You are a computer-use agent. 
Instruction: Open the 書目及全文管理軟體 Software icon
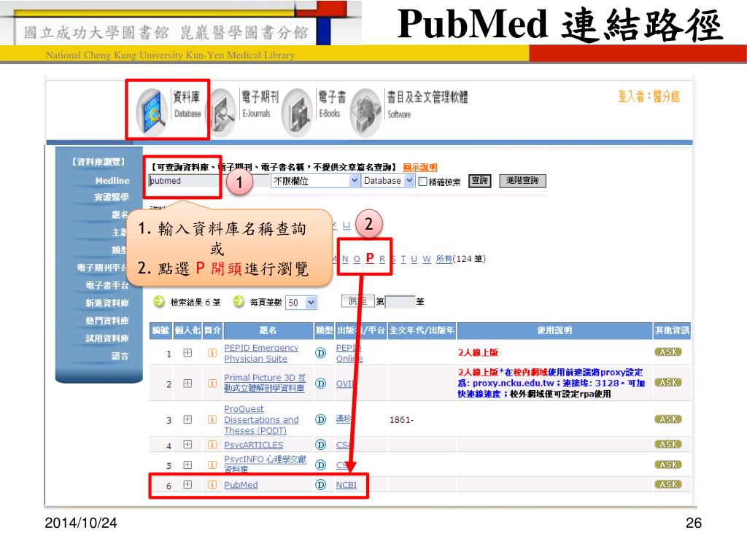[366, 112]
